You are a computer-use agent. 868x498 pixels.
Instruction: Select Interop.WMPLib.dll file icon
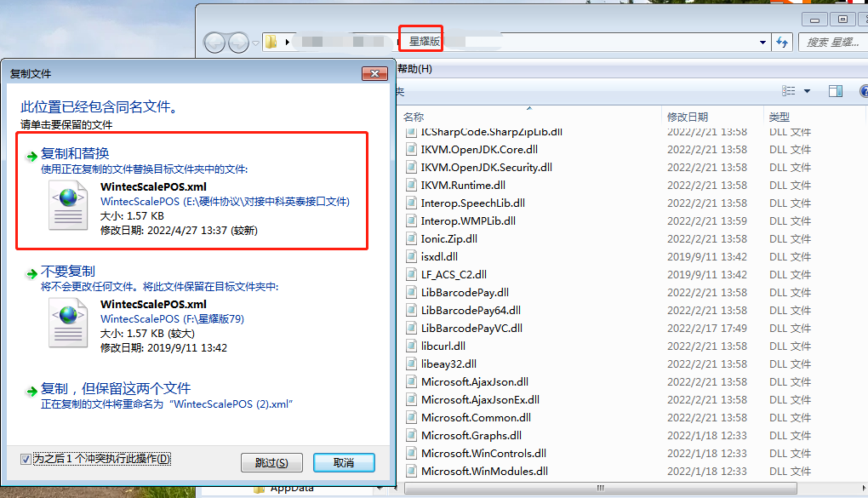411,221
